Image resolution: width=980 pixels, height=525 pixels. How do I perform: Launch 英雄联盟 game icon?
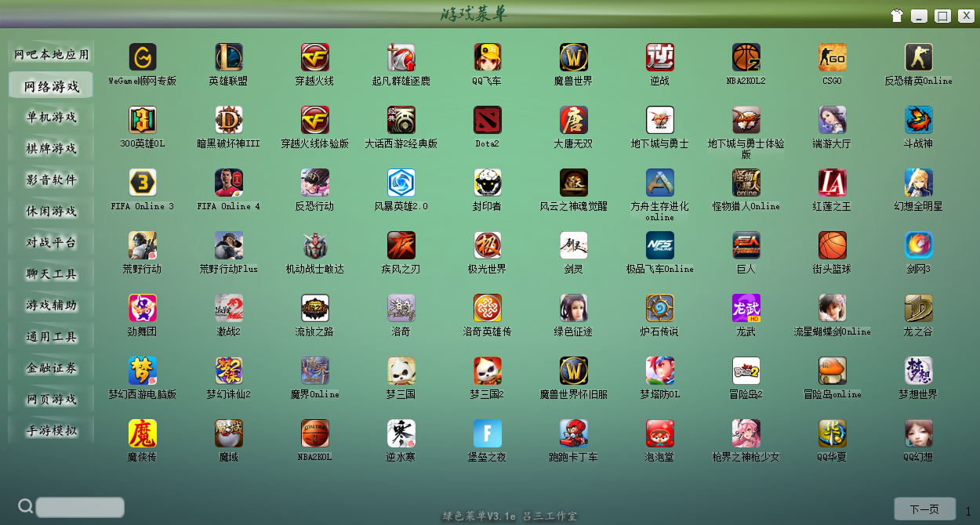pos(229,57)
